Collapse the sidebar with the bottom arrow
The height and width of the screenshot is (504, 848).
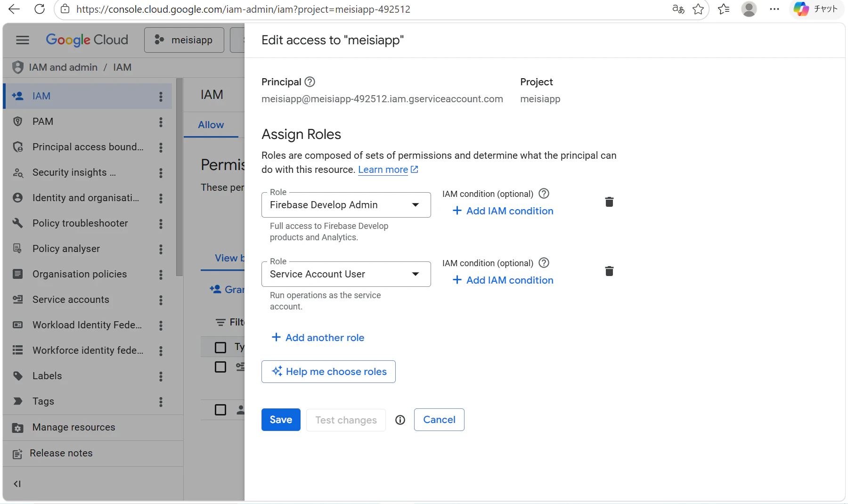(17, 484)
